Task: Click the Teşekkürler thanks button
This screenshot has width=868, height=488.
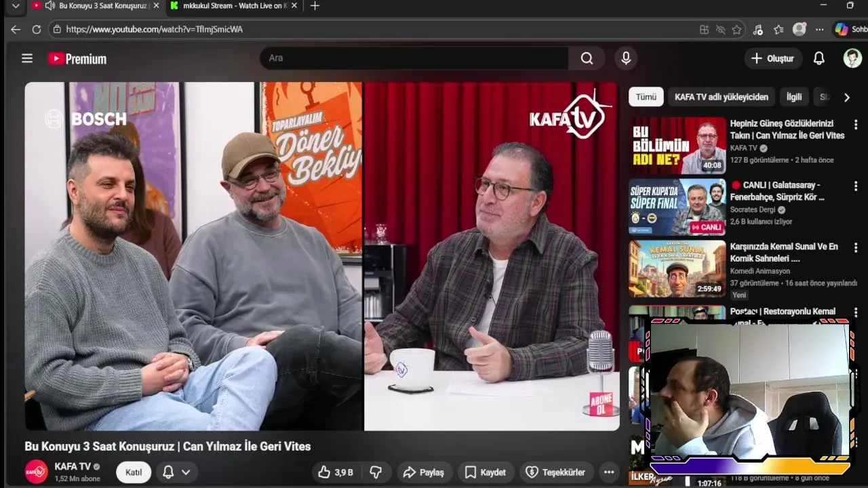Action: click(555, 472)
